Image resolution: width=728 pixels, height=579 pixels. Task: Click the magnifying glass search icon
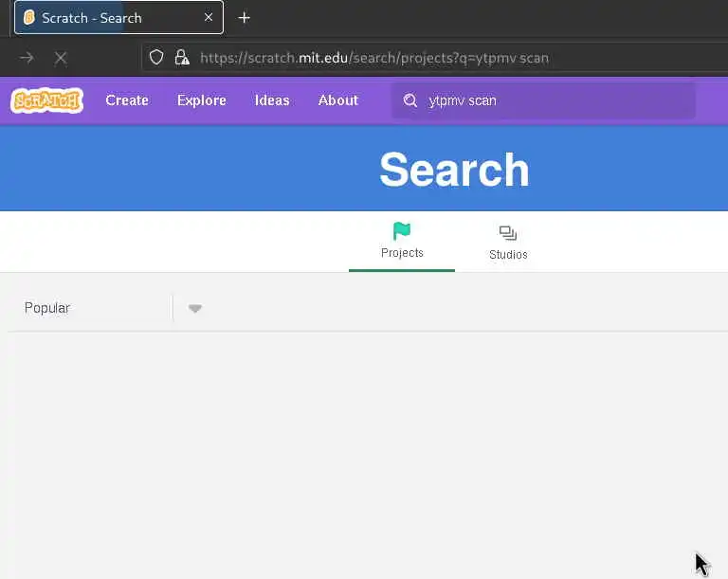[409, 100]
